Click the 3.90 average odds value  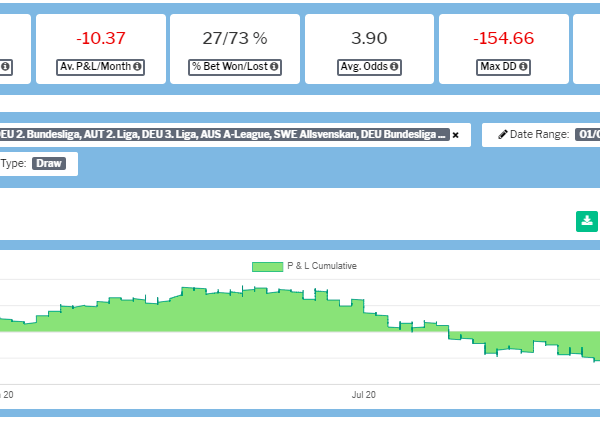(369, 38)
